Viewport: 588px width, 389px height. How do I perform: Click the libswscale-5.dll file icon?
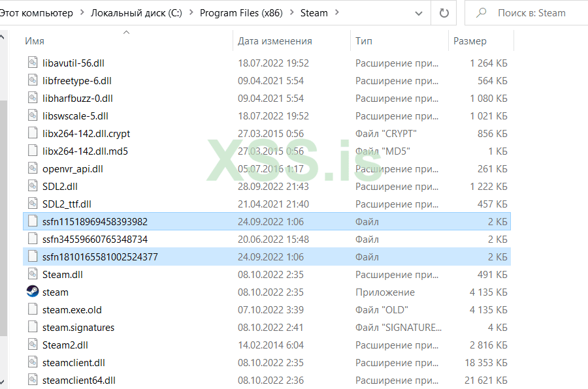coord(33,115)
